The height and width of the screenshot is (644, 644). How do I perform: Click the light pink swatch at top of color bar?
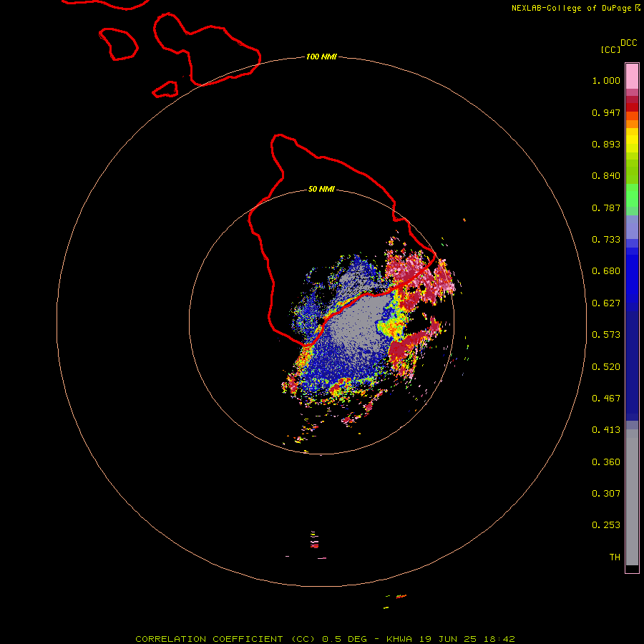point(632,77)
